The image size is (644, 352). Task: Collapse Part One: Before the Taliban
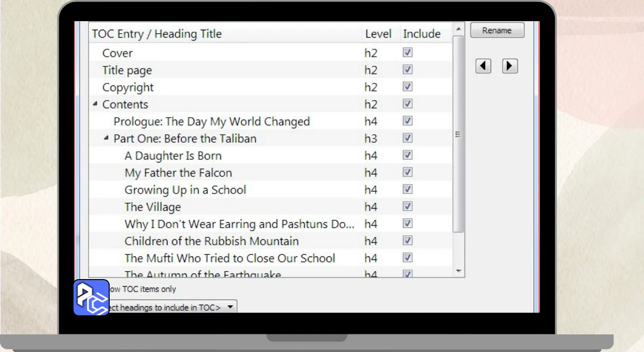106,138
